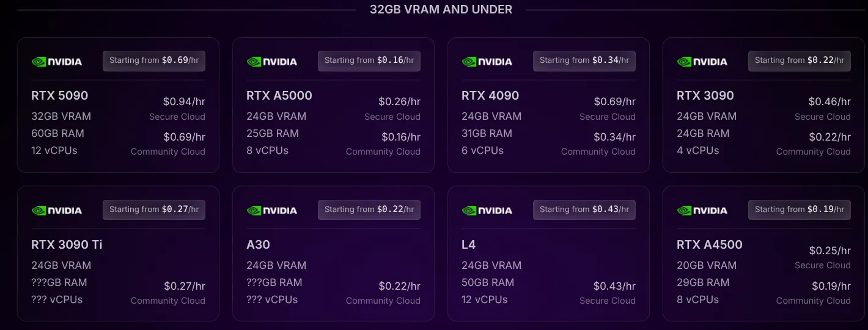This screenshot has height=330, width=868.
Task: Open the RTX 5090 title
Action: coord(60,95)
